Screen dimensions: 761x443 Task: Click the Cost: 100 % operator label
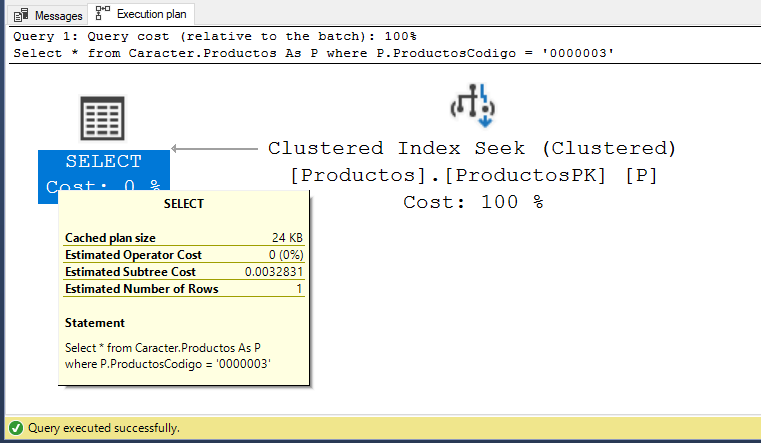473,202
